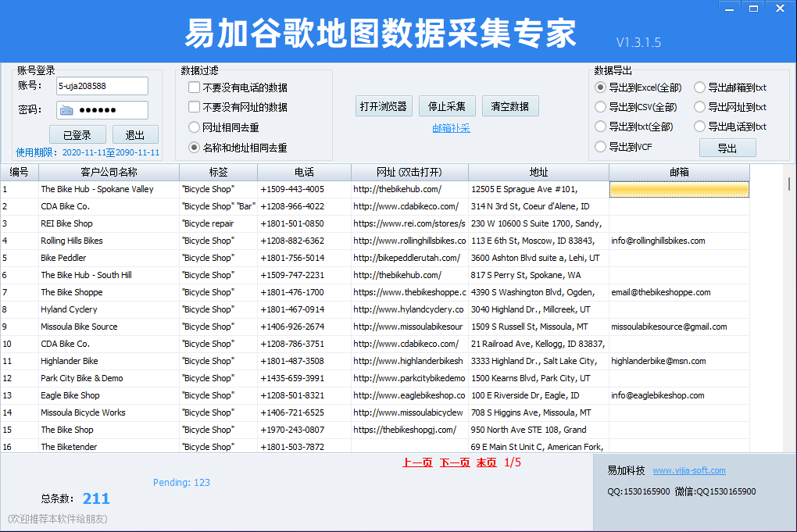Jump to last page via 末页
This screenshot has width=797, height=532.
(486, 462)
